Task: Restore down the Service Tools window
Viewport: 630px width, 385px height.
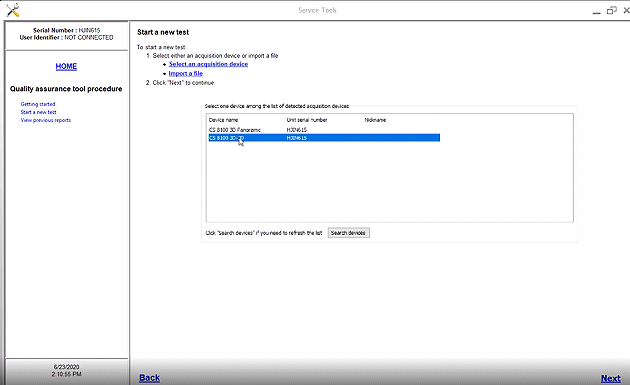Action: [x=612, y=11]
